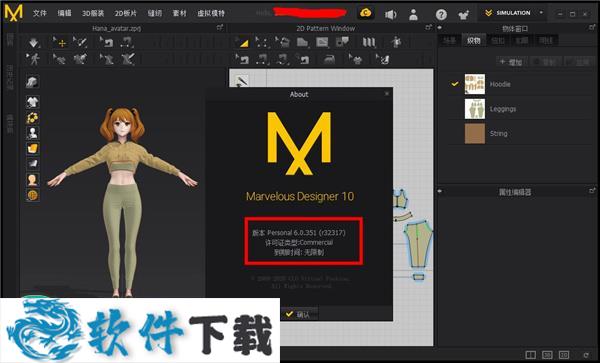Open the 2D板片 menu
The height and width of the screenshot is (363, 600).
(x=126, y=13)
